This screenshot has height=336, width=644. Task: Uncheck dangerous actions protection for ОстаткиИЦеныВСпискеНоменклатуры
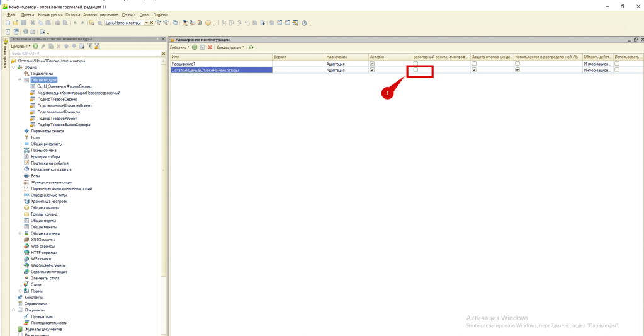point(474,70)
